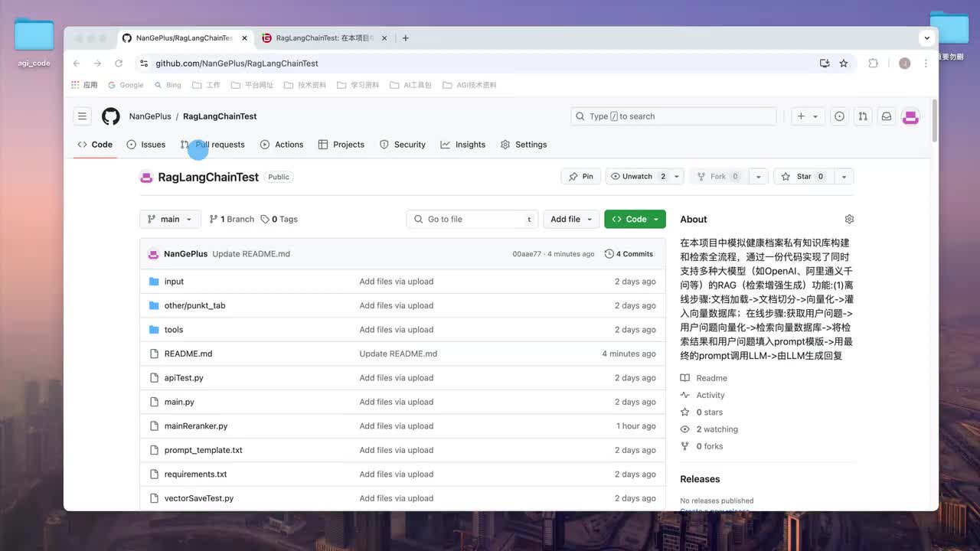This screenshot has width=980, height=551.
Task: Switch to the Actions tab
Action: pyautogui.click(x=282, y=145)
